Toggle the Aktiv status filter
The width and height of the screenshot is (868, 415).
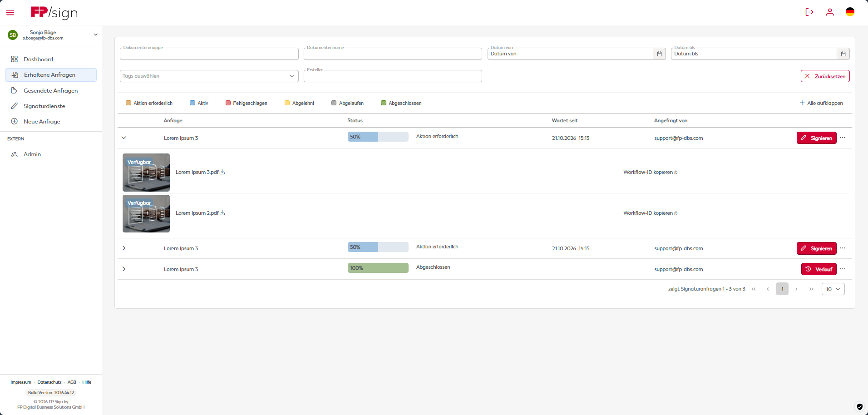coord(199,103)
